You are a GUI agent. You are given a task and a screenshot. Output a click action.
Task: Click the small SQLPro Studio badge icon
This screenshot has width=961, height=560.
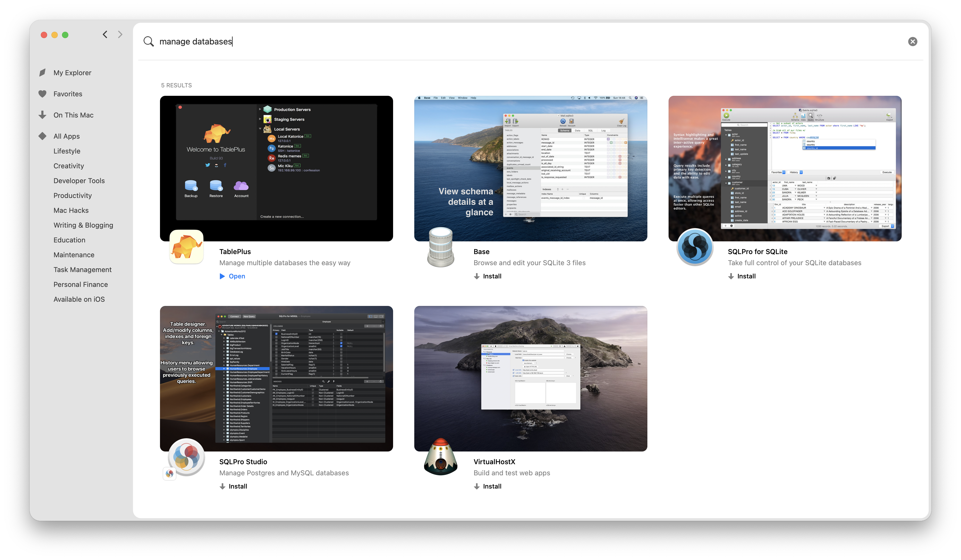coord(169,473)
